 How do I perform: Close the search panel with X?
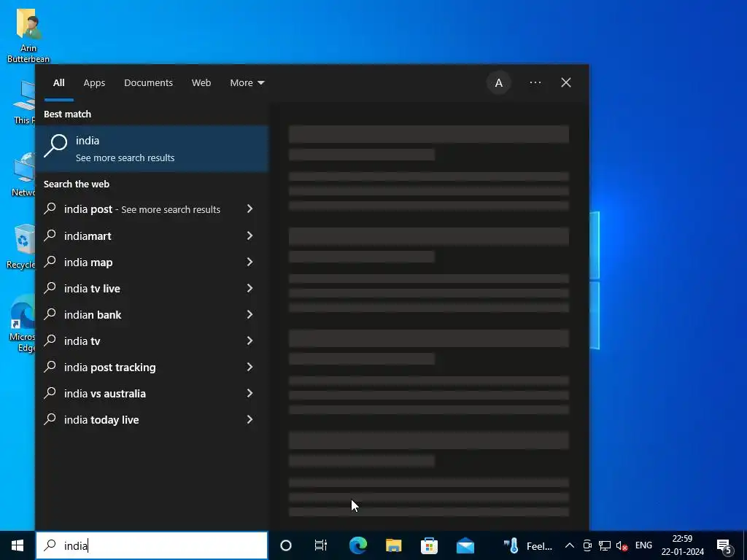click(566, 83)
